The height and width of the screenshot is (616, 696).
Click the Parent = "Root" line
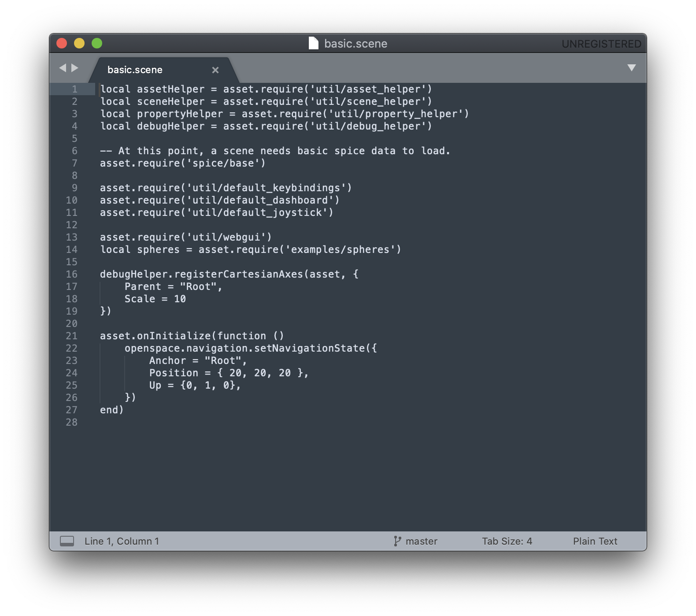pyautogui.click(x=174, y=286)
